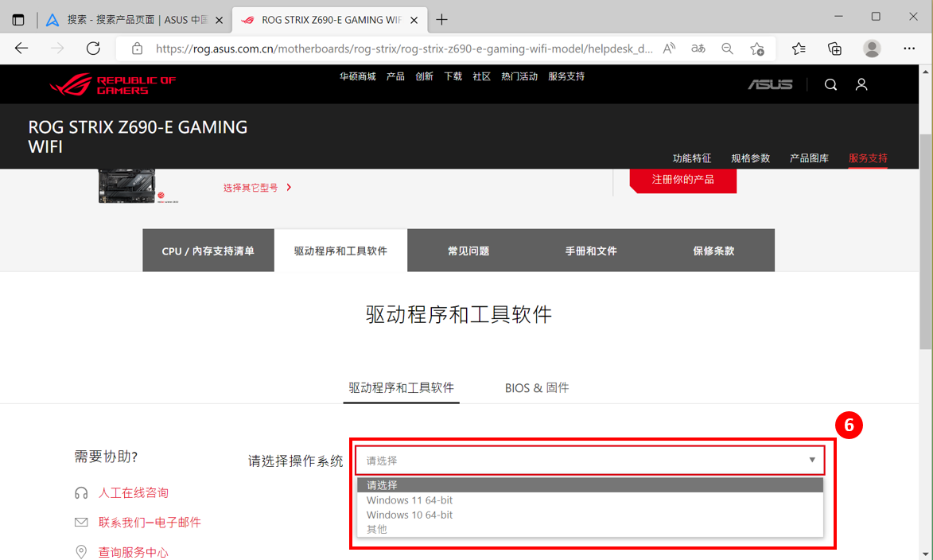Open the 热门活动 menu item
Screen dimensions: 933x560
point(519,76)
